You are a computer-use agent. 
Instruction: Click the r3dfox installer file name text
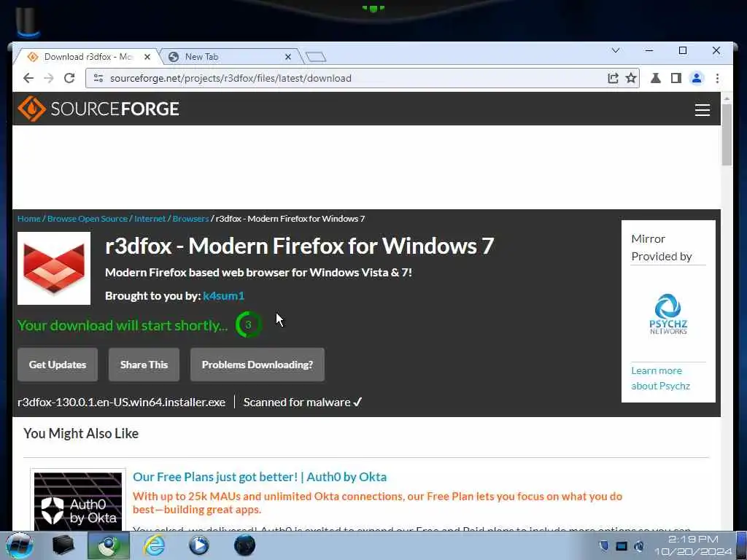point(122,402)
